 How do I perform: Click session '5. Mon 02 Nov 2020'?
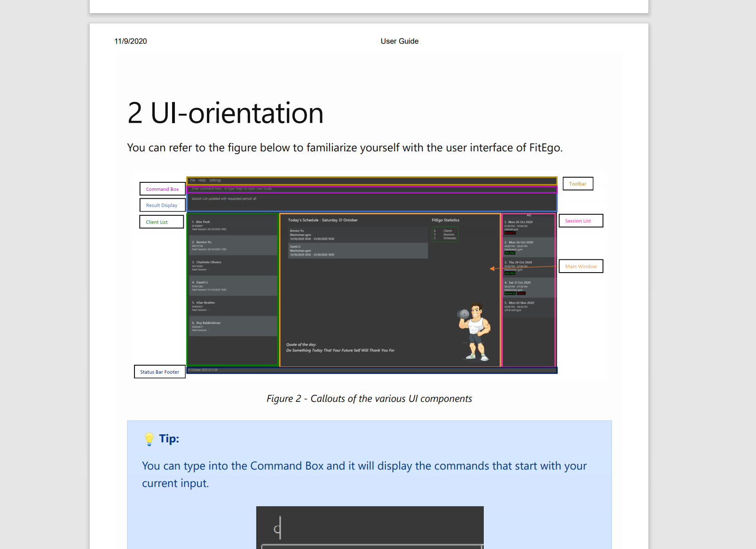coord(529,308)
